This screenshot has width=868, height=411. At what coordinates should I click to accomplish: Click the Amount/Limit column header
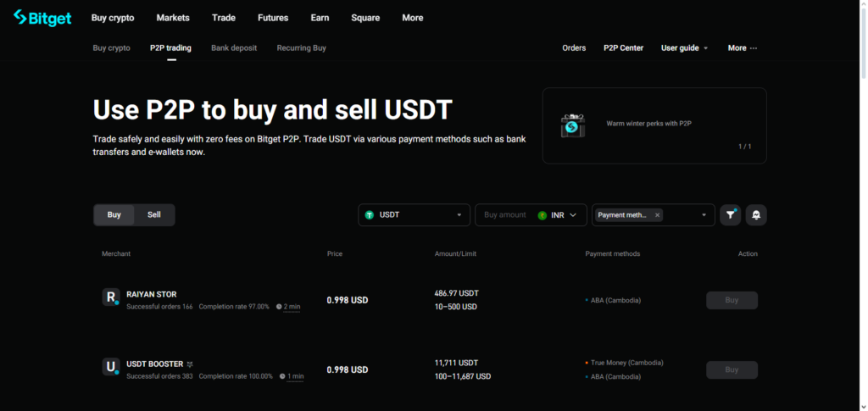pos(455,254)
